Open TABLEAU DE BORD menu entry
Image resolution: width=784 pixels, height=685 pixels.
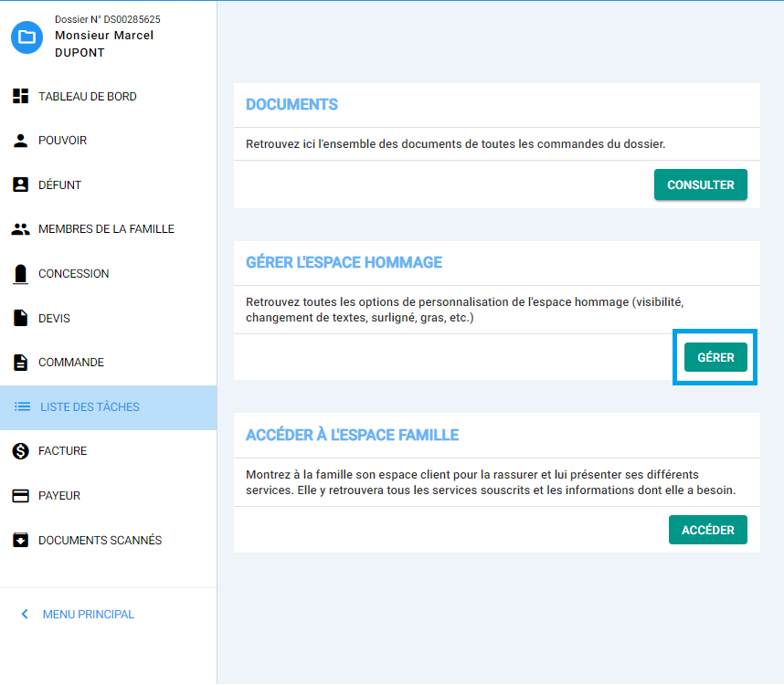(x=109, y=96)
